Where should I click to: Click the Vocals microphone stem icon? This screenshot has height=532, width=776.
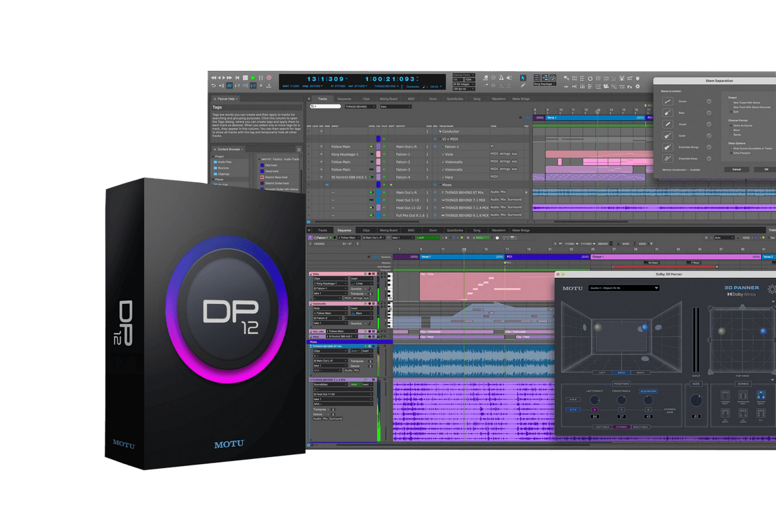point(668,124)
